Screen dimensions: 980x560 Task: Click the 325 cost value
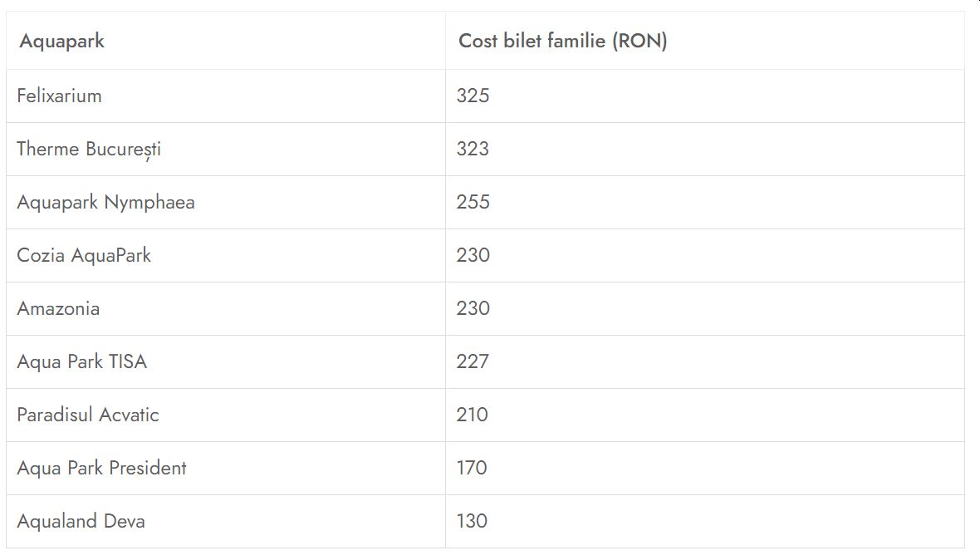pos(473,96)
